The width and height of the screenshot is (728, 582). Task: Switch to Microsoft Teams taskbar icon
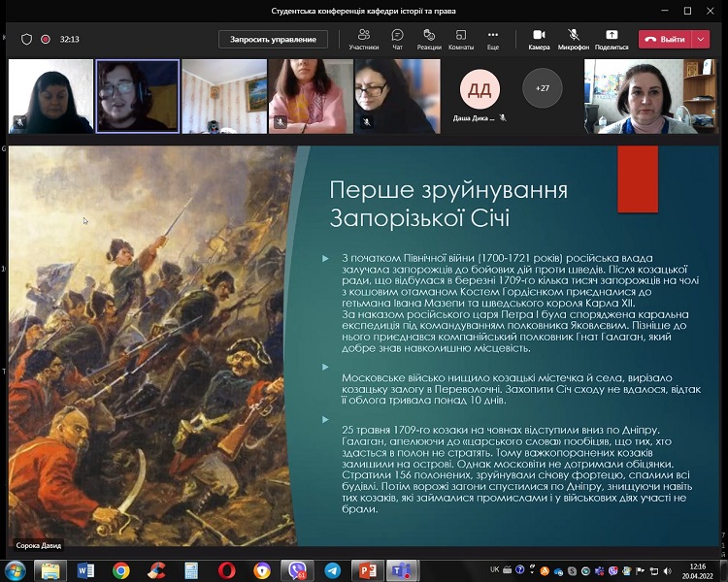pyautogui.click(x=402, y=570)
